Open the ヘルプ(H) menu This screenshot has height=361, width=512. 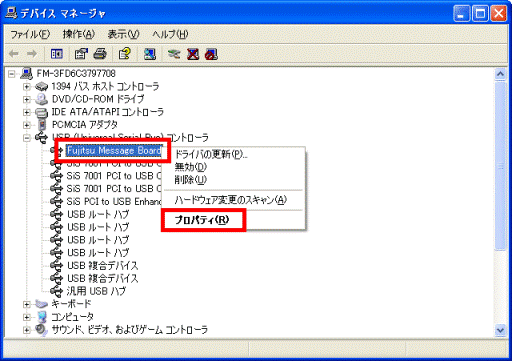tap(170, 34)
